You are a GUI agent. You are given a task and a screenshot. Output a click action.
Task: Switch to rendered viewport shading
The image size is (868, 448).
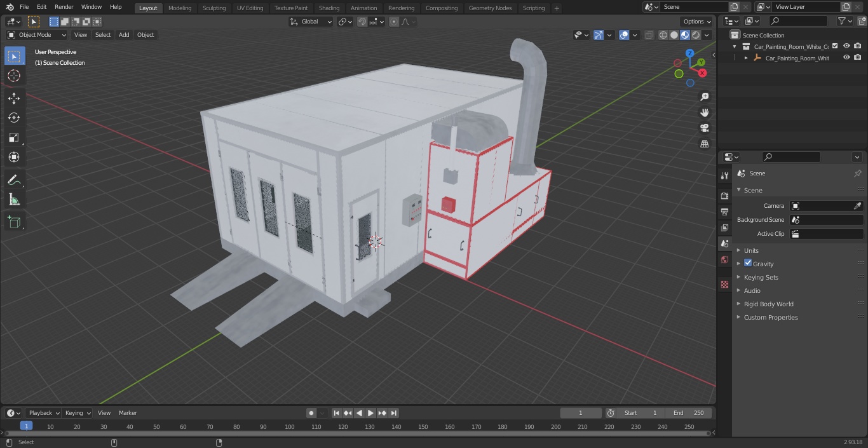click(696, 35)
